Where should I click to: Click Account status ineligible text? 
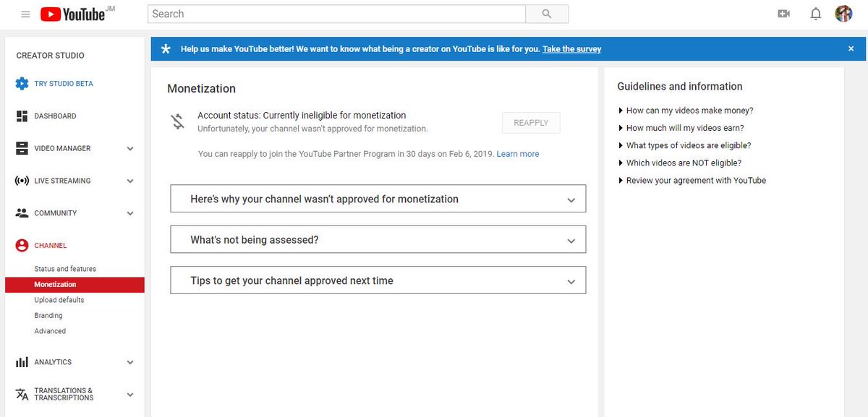(302, 115)
